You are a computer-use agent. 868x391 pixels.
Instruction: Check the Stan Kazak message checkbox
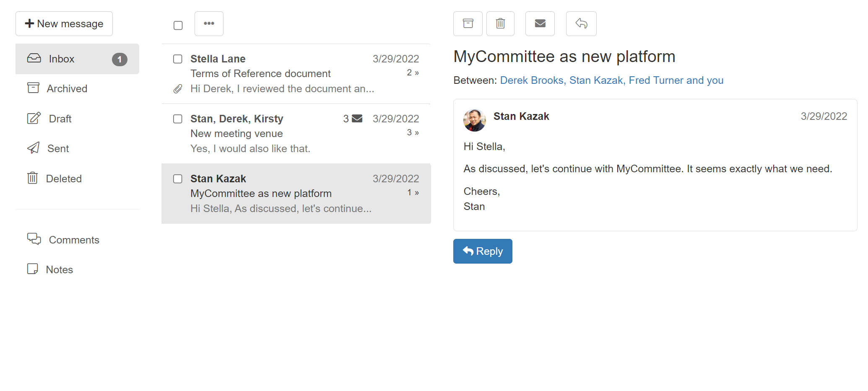pyautogui.click(x=178, y=179)
